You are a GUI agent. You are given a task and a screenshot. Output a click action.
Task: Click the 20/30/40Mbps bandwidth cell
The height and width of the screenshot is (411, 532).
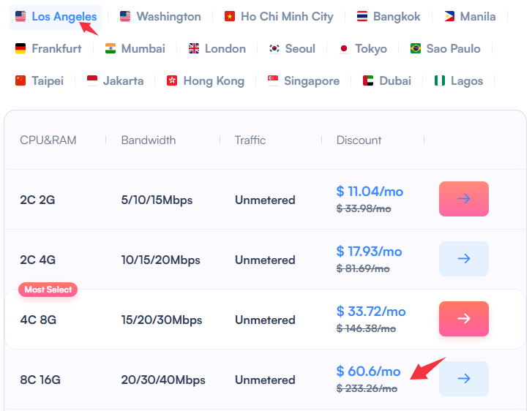tap(163, 380)
